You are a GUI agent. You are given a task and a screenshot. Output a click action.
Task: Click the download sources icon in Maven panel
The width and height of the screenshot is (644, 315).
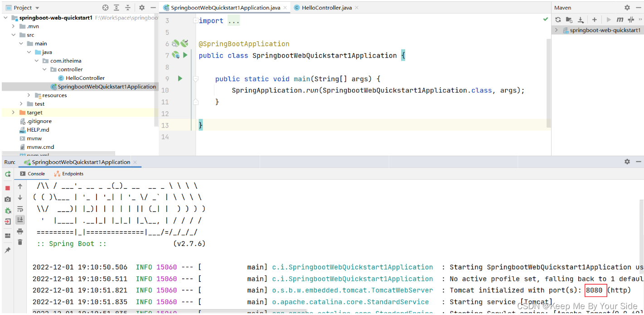[581, 20]
